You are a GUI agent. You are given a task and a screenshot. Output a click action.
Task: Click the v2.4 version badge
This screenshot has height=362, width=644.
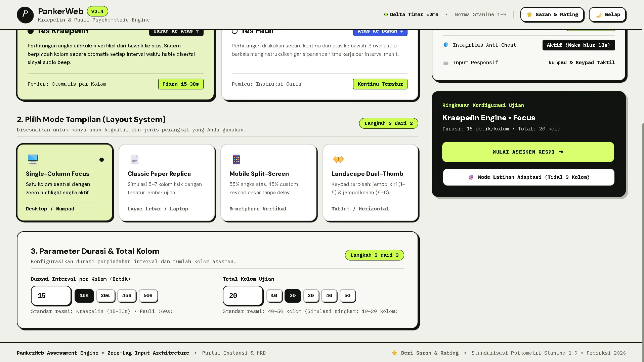[97, 11]
